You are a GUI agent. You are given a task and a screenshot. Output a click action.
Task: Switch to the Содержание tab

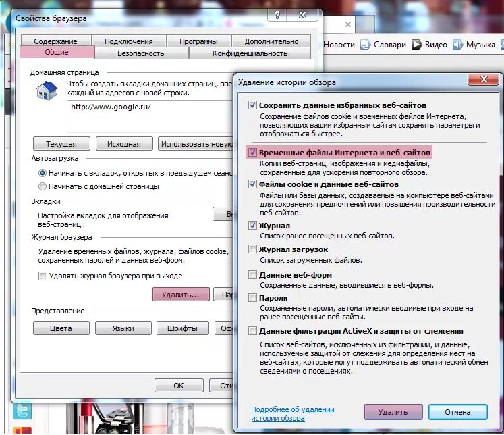55,41
